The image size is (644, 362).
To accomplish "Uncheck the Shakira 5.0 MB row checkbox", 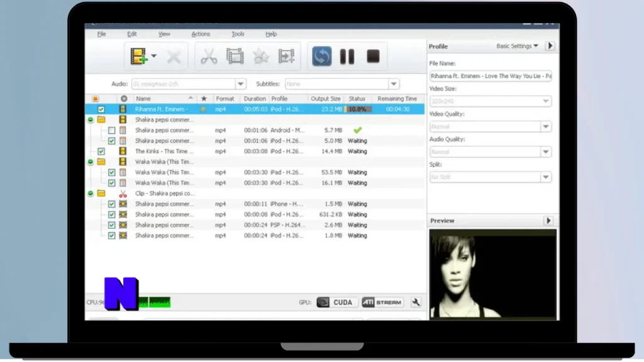I will (x=112, y=141).
